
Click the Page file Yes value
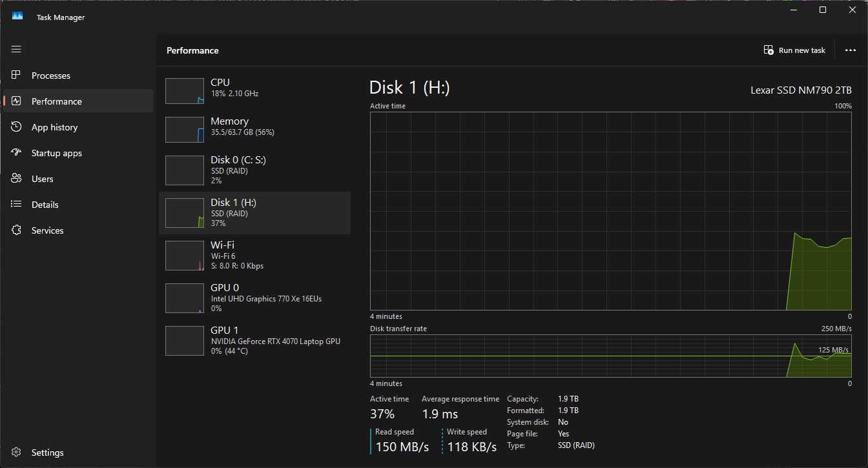click(x=564, y=434)
